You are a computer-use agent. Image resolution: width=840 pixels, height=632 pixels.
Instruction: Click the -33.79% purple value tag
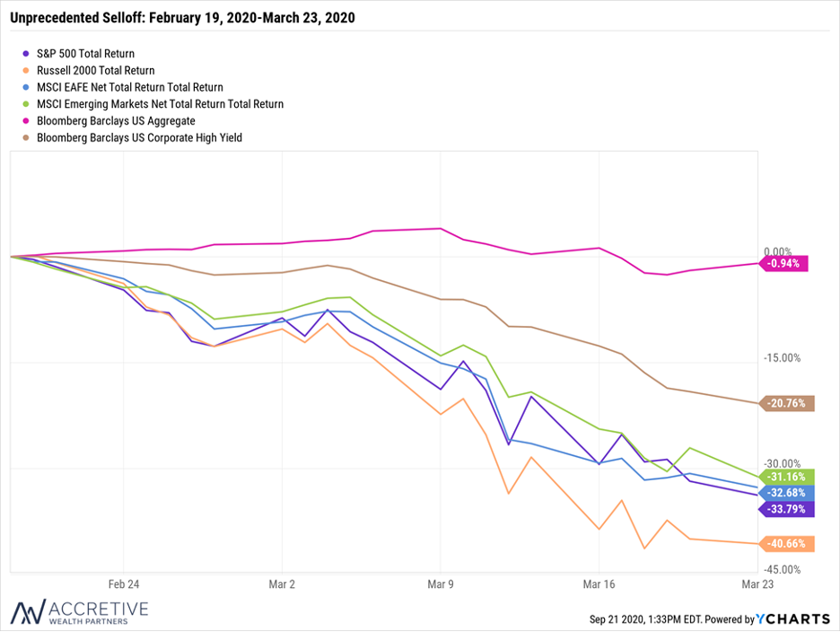pos(787,509)
